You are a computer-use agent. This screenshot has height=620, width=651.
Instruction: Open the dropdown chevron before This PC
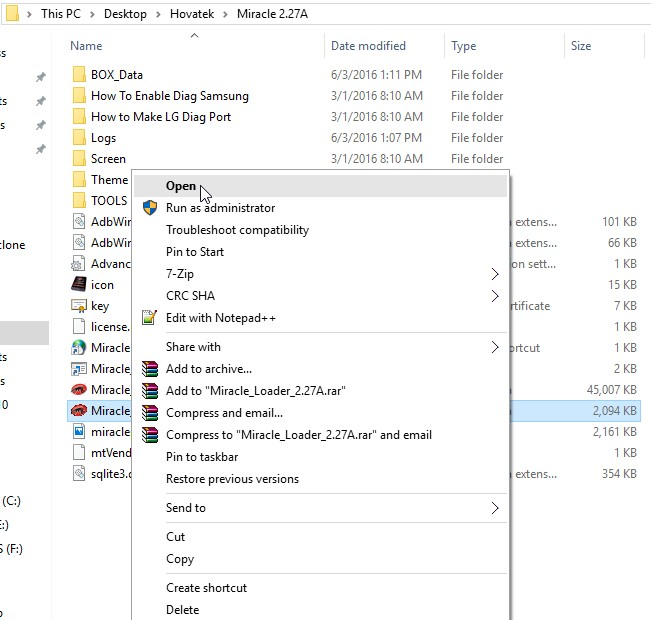pyautogui.click(x=29, y=14)
